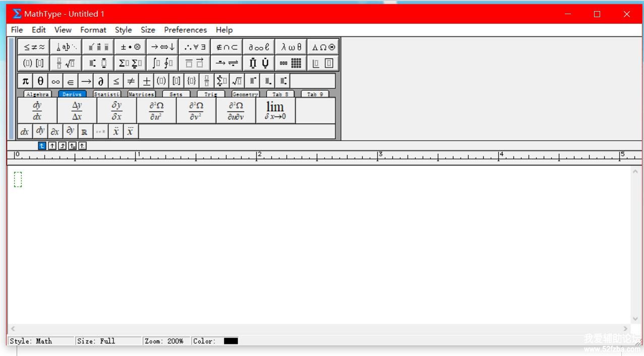Select the decimal tab stop button
Image resolution: width=644 pixels, height=356 pixels.
point(82,146)
